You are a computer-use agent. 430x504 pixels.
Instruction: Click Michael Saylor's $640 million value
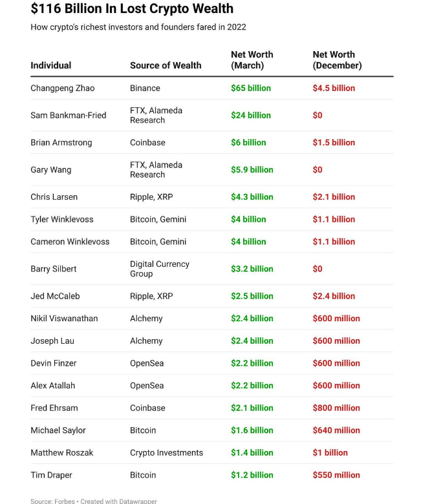point(336,430)
